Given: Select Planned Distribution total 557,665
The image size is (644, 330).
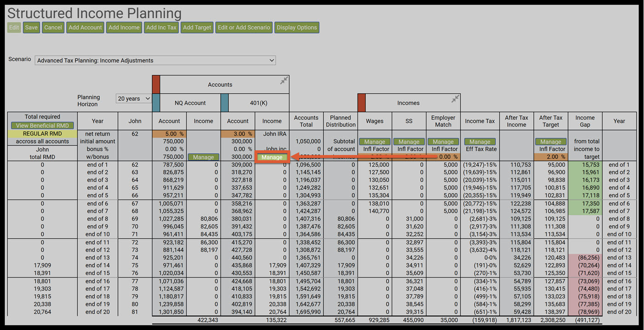Looking at the screenshot, I should click(x=344, y=320).
